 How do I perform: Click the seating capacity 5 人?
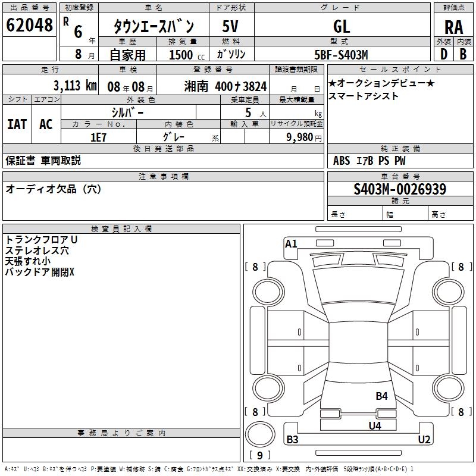coord(255,113)
